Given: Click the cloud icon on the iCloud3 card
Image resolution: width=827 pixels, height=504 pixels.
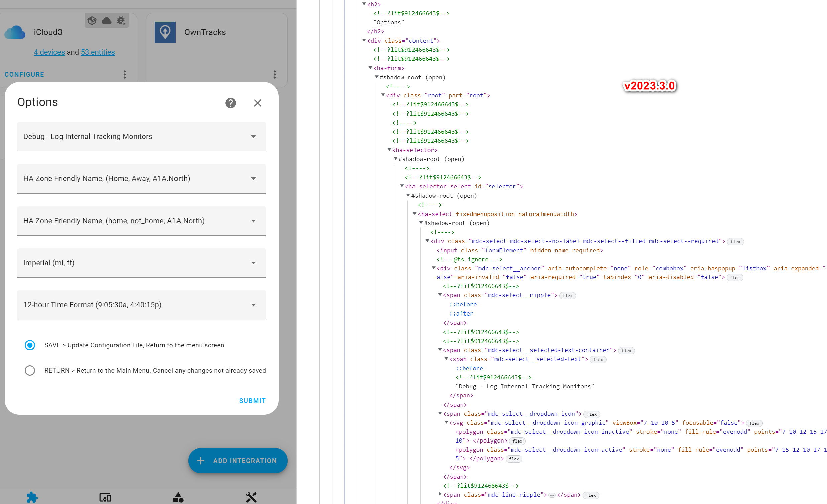Looking at the screenshot, I should click(x=106, y=20).
